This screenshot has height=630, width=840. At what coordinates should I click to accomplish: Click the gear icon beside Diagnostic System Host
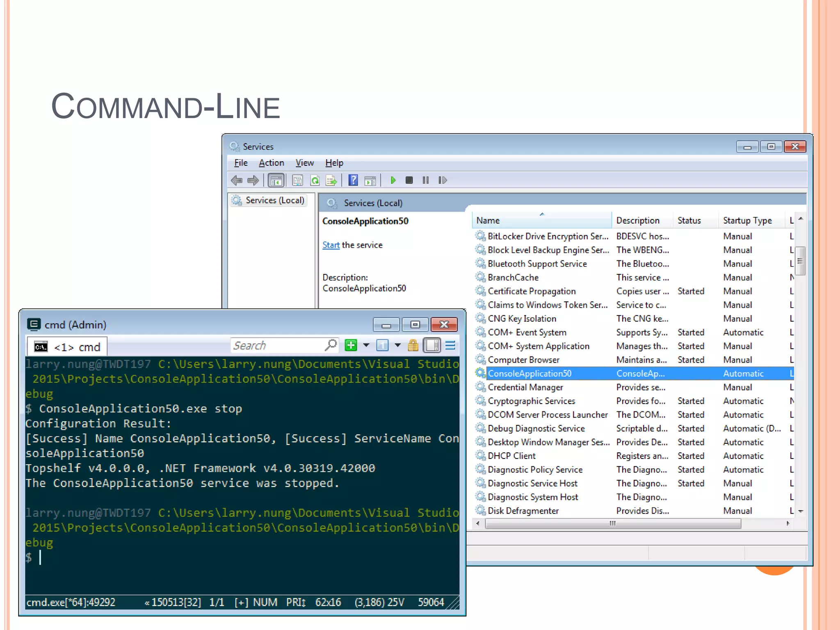480,497
